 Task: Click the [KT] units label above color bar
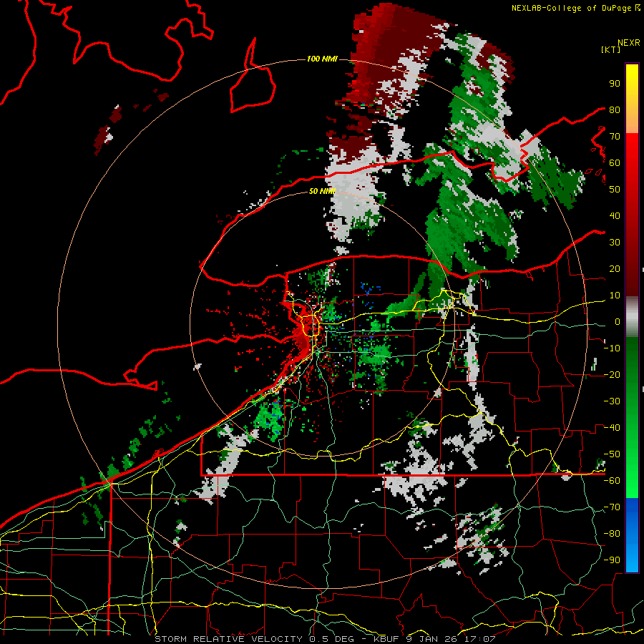coord(610,49)
